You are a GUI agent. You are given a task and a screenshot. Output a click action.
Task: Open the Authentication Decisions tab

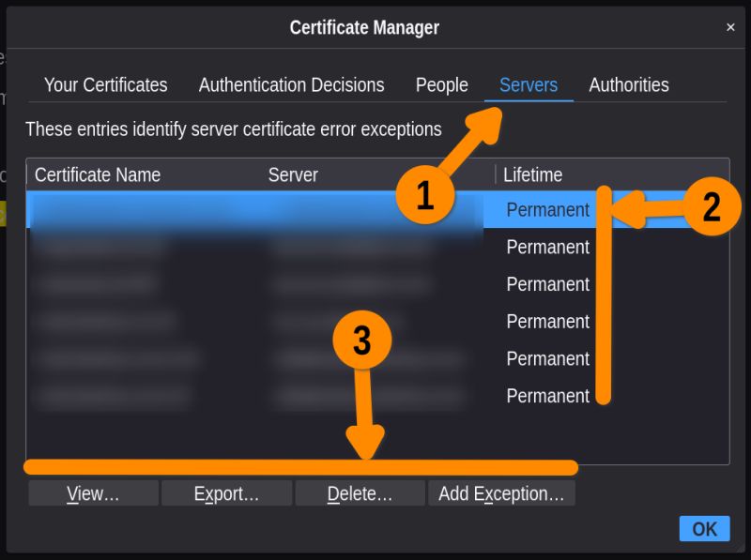[x=291, y=85]
